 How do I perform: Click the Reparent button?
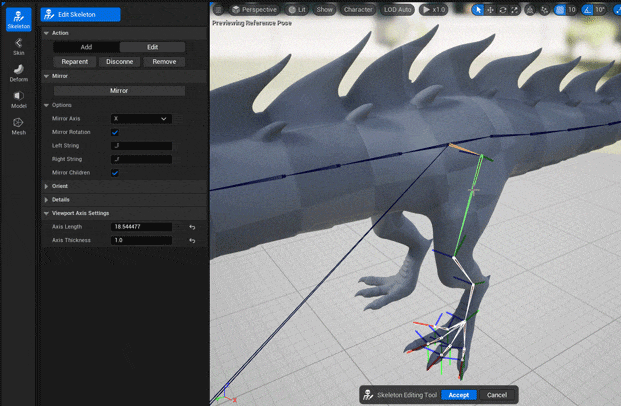pyautogui.click(x=75, y=62)
